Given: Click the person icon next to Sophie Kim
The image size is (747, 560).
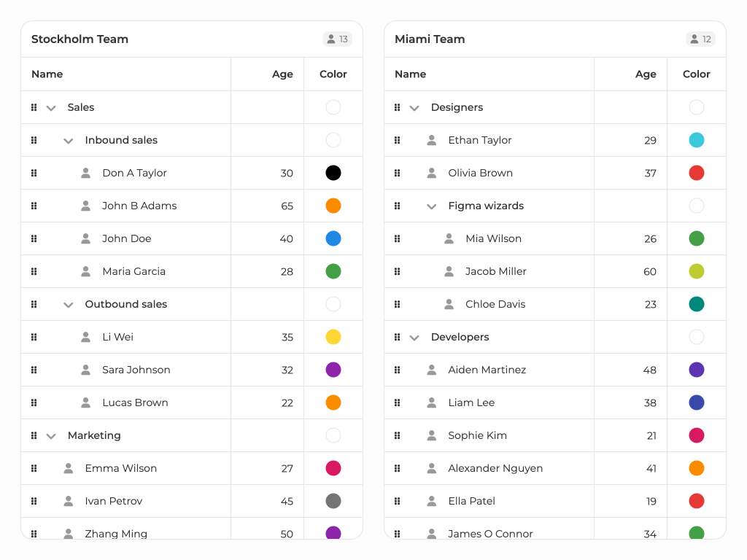Looking at the screenshot, I should pos(432,435).
